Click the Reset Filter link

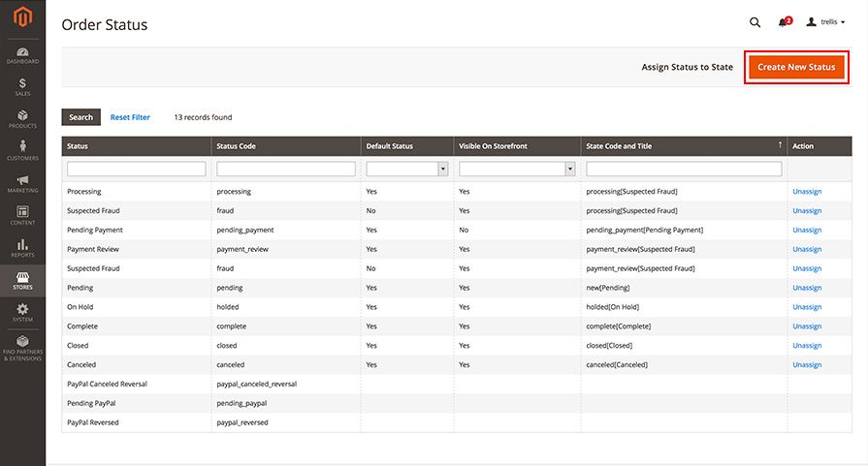130,117
